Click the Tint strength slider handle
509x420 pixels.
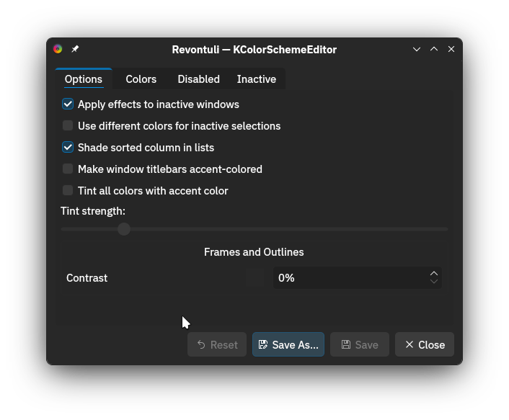point(124,229)
